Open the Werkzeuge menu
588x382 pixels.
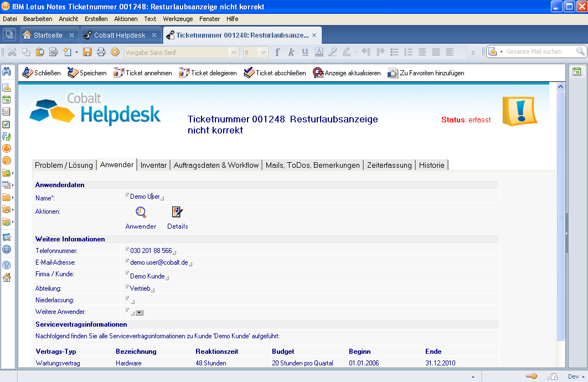pos(178,19)
